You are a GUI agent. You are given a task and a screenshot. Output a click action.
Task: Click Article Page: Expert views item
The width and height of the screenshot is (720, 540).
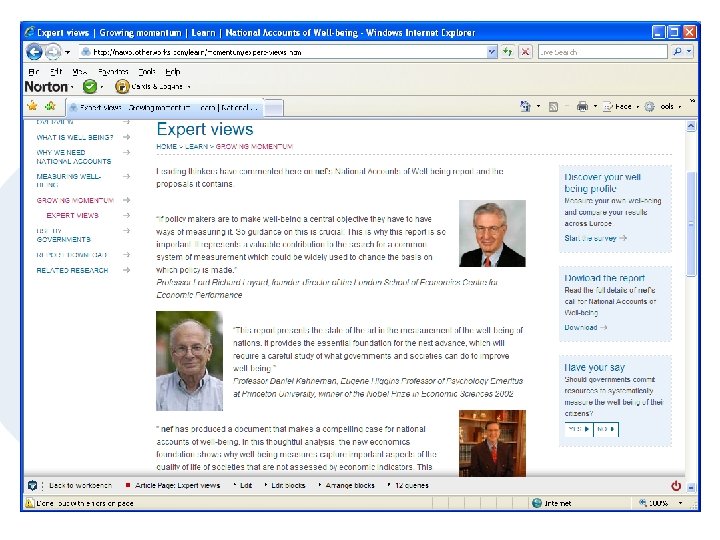pos(173,485)
